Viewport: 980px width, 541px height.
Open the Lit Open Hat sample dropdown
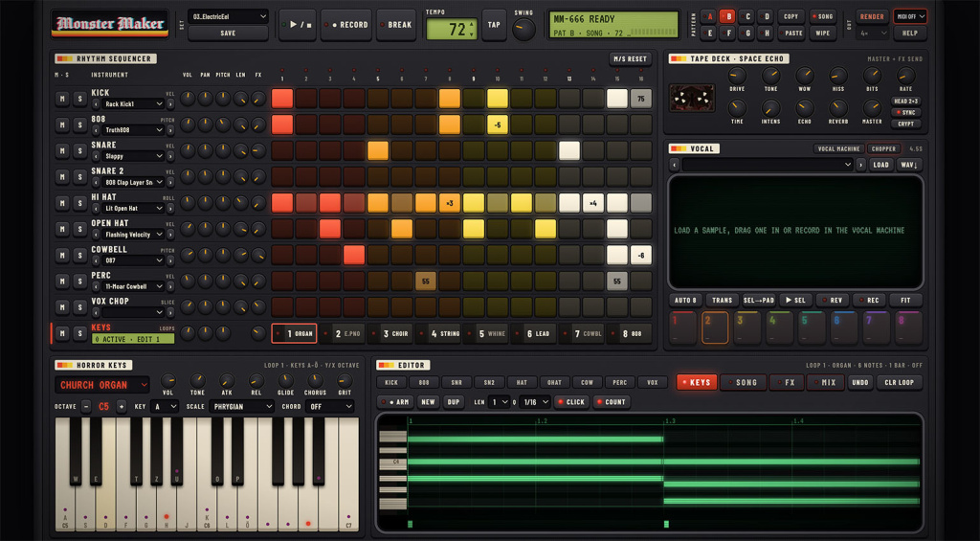click(133, 209)
